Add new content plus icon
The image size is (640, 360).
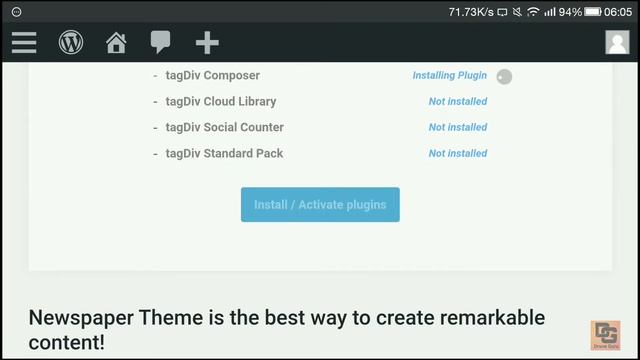pos(207,42)
